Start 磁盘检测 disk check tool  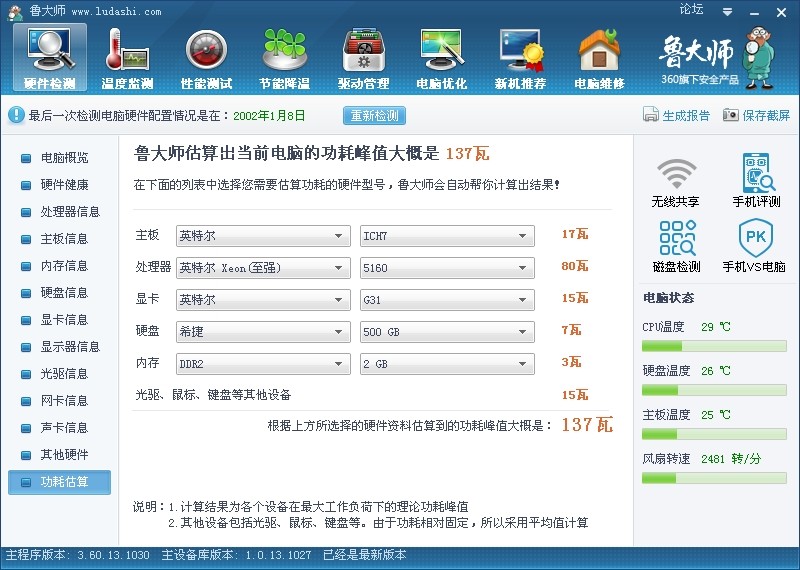click(x=675, y=246)
